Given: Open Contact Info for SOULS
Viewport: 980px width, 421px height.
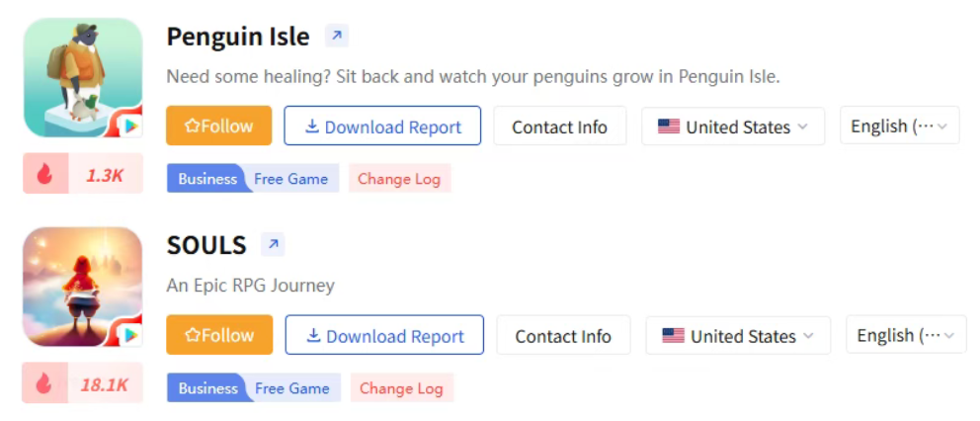Looking at the screenshot, I should [564, 335].
